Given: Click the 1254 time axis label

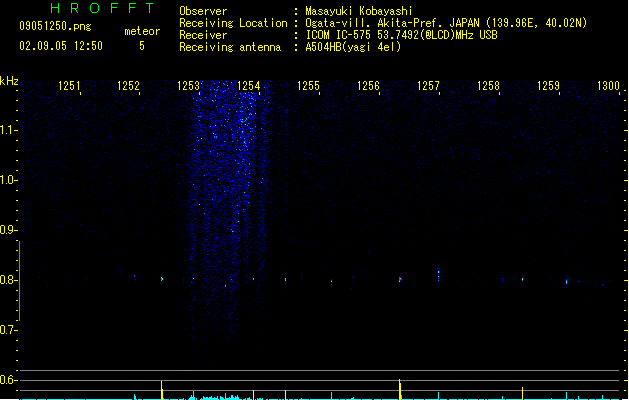Looking at the screenshot, I should click(249, 85).
